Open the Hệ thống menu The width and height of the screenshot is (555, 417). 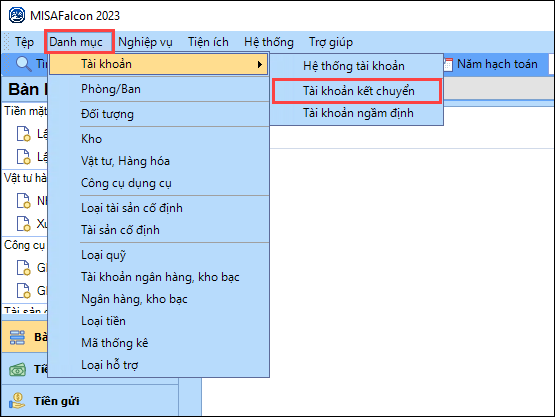pyautogui.click(x=269, y=42)
